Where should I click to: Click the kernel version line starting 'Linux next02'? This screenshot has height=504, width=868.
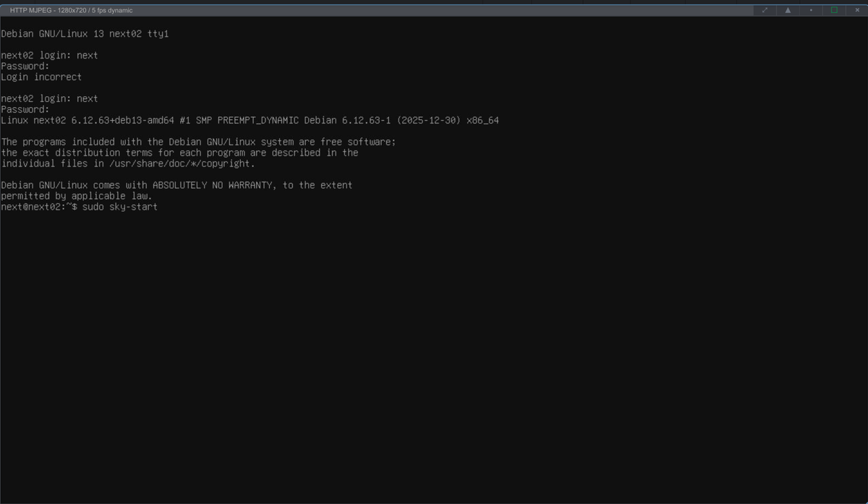250,120
